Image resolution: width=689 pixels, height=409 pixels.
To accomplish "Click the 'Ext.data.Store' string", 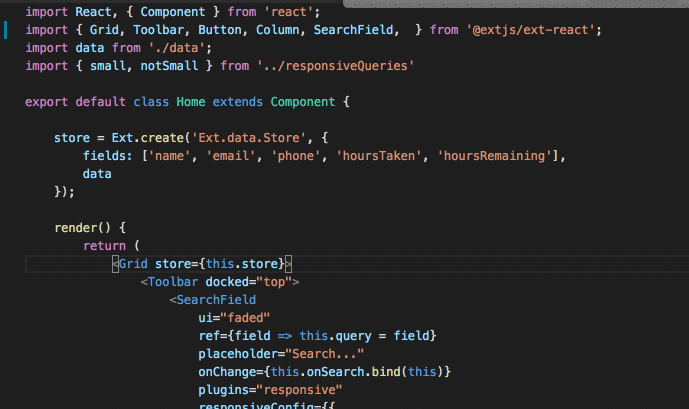I will (249, 138).
